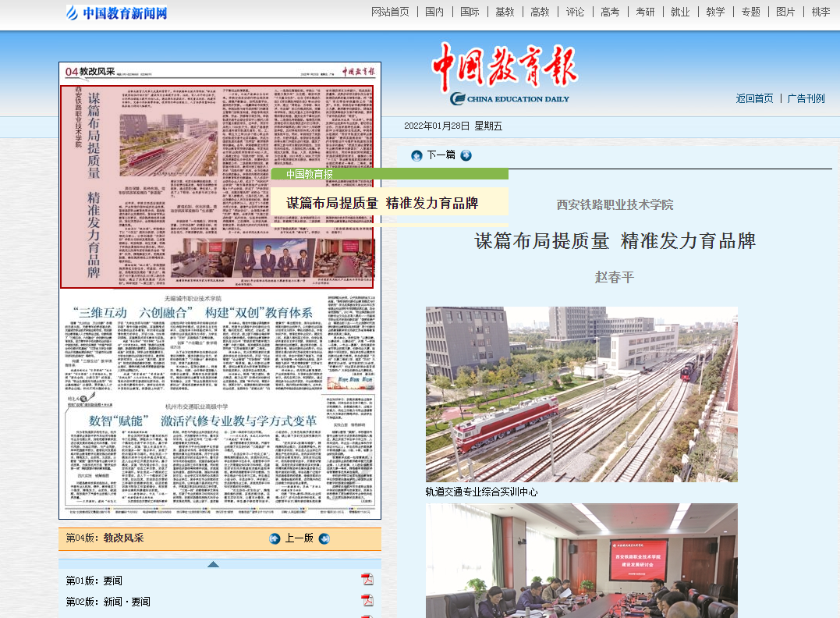Open the 第01版：要闻 page link
Image resolution: width=840 pixels, height=618 pixels.
pos(94,581)
